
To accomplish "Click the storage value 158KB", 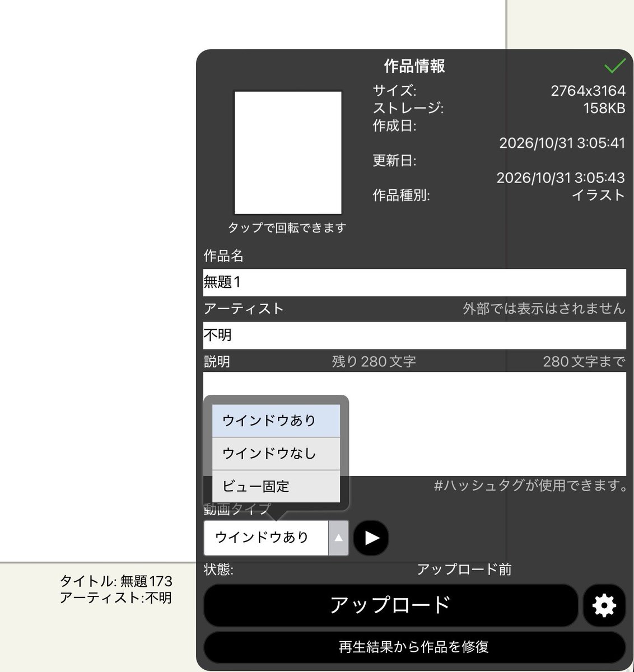I will [x=604, y=108].
